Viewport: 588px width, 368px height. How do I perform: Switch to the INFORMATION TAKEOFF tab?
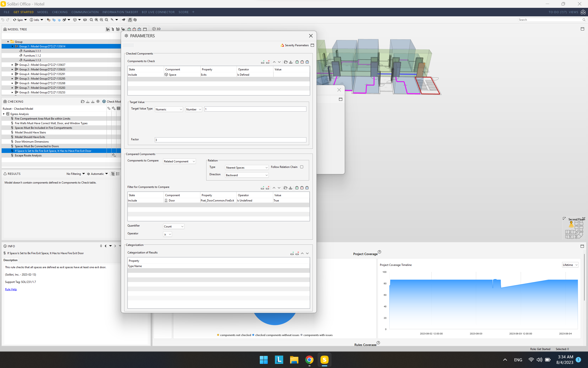click(x=120, y=12)
